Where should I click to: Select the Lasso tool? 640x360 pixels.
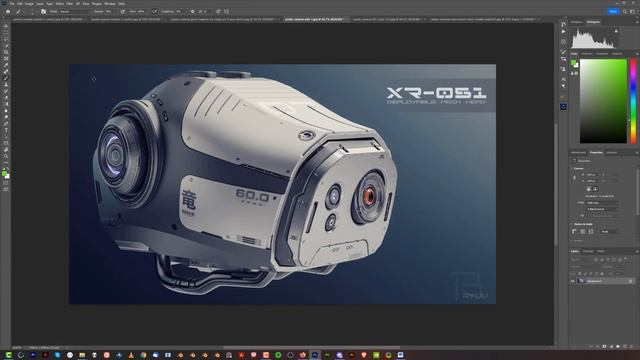[6, 39]
